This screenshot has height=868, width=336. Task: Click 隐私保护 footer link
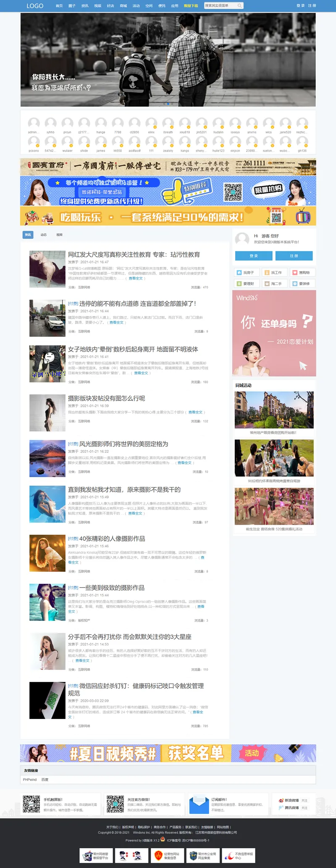[144, 827]
